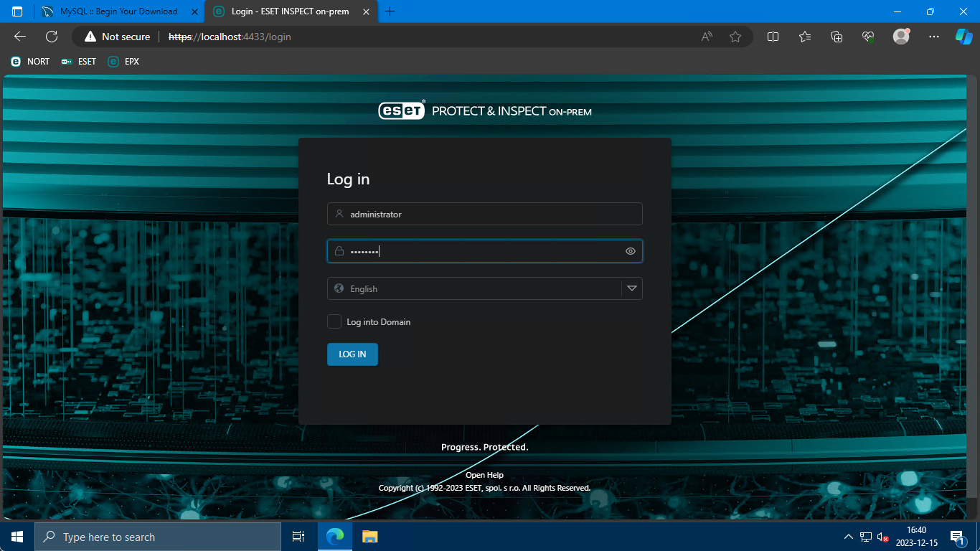This screenshot has width=980, height=551.
Task: Add this page to favorites star icon
Action: 735,37
